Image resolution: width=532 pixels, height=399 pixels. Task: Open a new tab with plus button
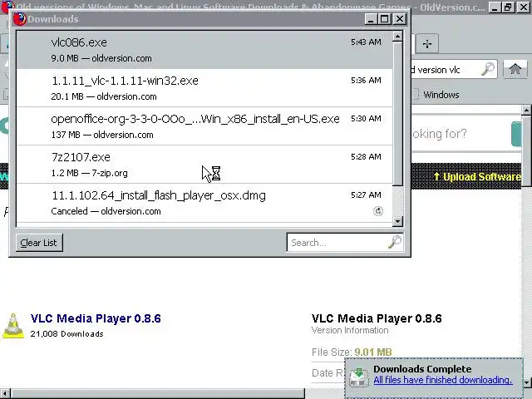(x=427, y=44)
